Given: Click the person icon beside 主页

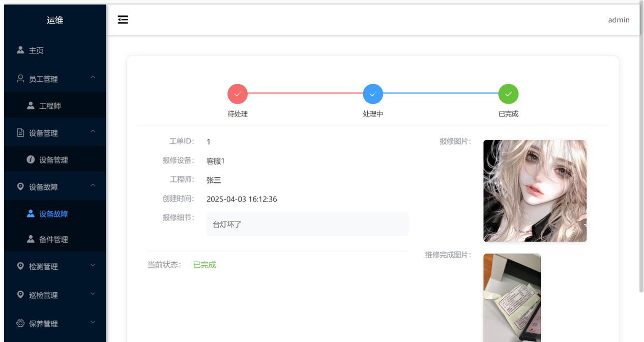Looking at the screenshot, I should click(x=20, y=50).
